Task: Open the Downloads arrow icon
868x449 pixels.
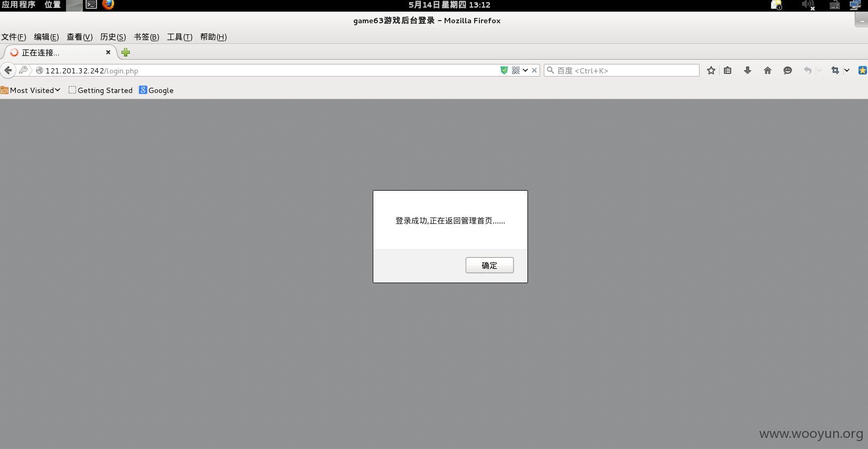Action: pos(748,70)
